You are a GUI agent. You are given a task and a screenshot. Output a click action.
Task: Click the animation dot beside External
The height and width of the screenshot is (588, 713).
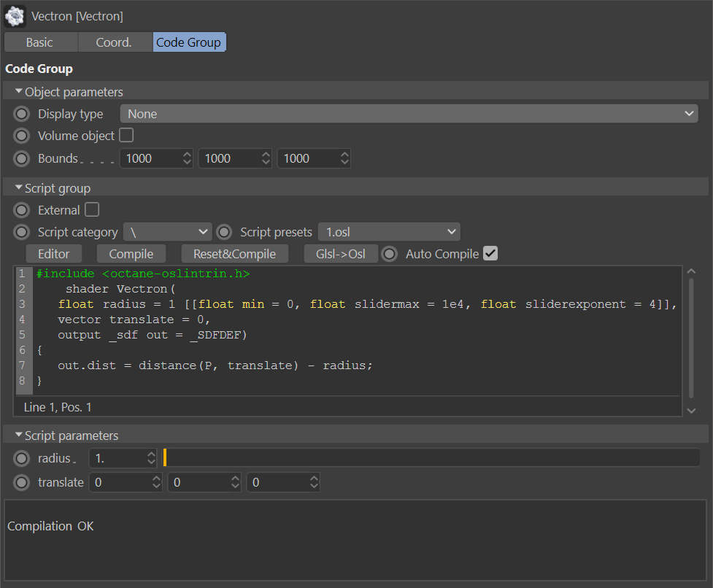click(x=21, y=210)
